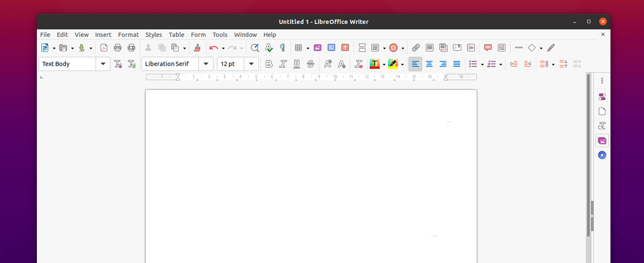Open the Paste options dropdown arrow
644x263 pixels.
[x=184, y=48]
